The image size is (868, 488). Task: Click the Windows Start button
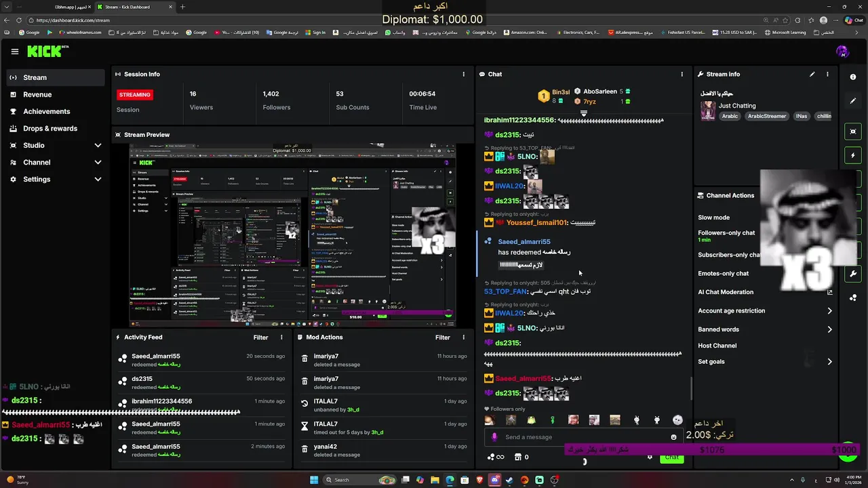tap(314, 480)
